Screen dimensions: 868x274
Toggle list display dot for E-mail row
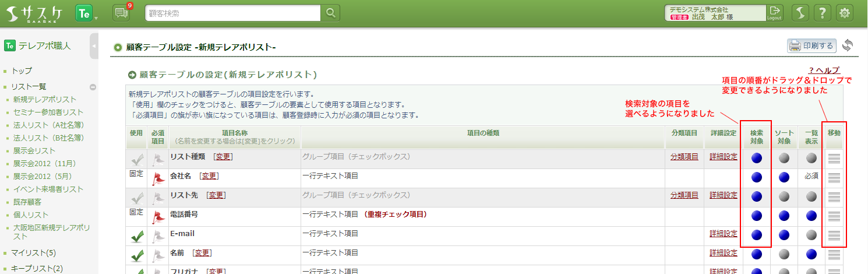(x=811, y=235)
